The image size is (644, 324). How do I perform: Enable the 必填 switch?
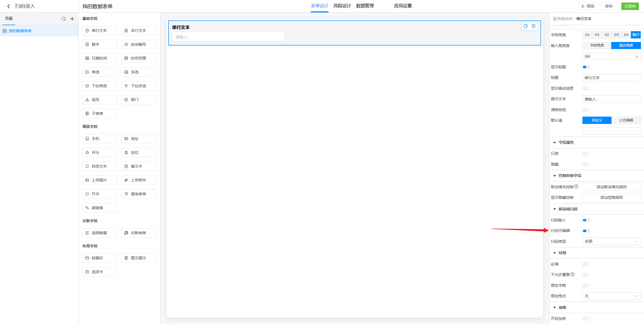click(586, 264)
